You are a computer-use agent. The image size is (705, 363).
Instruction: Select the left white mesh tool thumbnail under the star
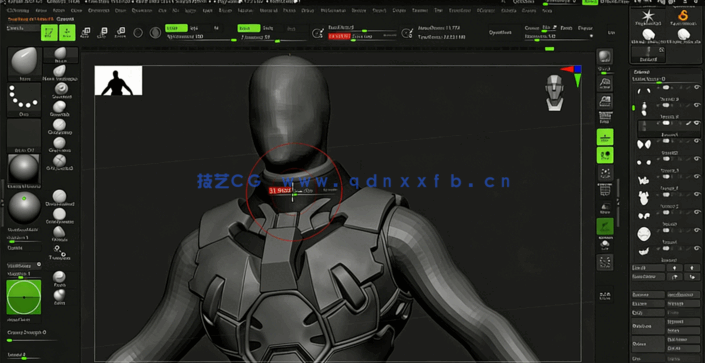tap(648, 35)
